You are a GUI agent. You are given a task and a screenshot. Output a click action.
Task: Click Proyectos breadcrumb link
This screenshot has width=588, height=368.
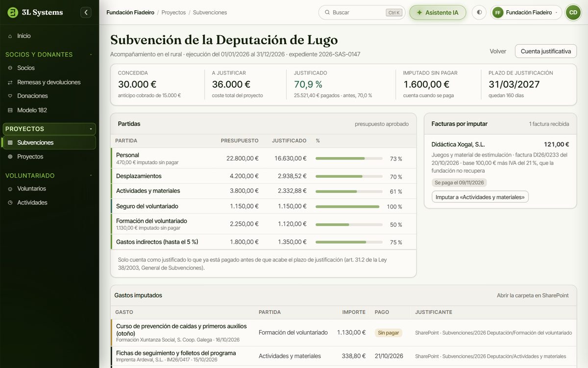click(x=173, y=13)
